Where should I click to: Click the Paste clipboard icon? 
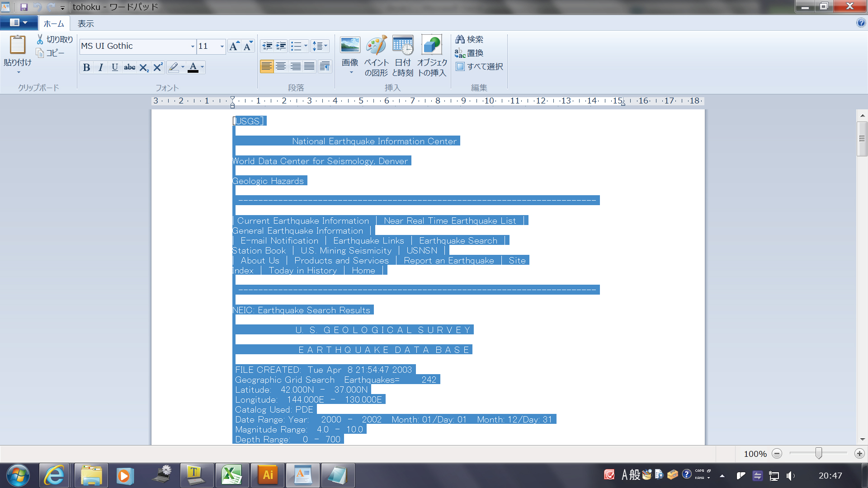pyautogui.click(x=18, y=45)
